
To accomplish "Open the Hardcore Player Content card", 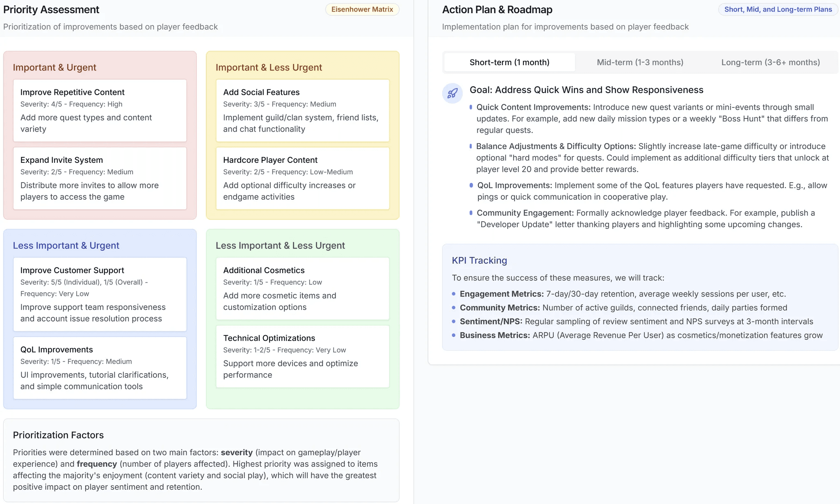I will 302,178.
